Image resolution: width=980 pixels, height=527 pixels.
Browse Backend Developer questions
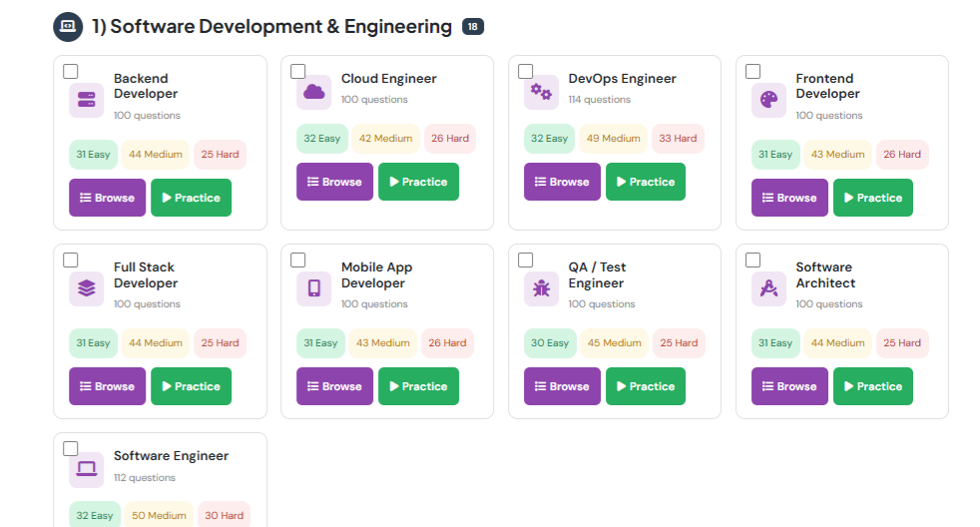[x=108, y=198]
